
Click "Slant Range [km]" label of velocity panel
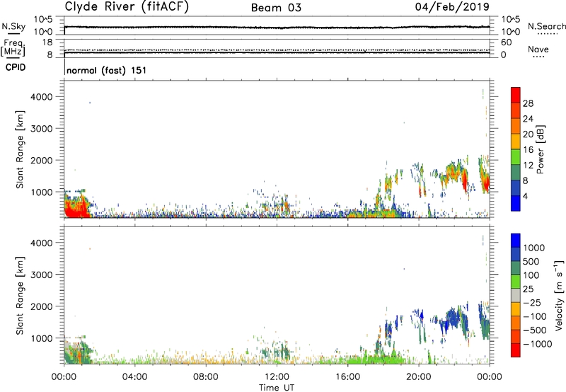(x=20, y=296)
